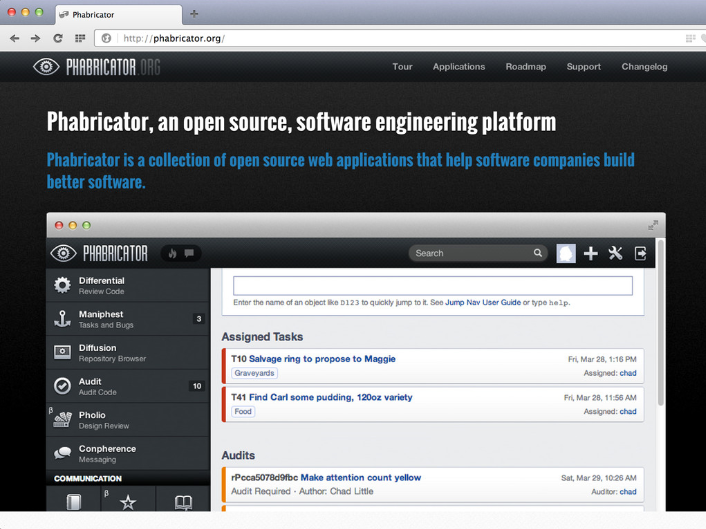
Task: Click the Graveyards project tag
Action: point(254,373)
